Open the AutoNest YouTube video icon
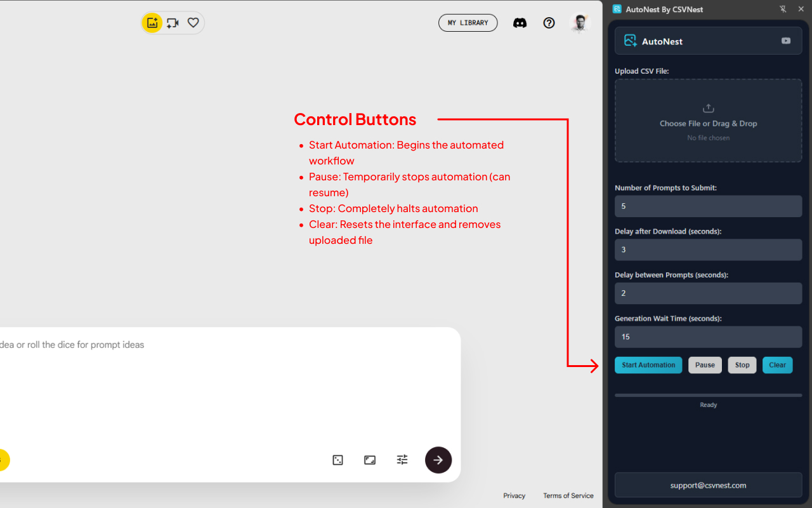 [786, 41]
